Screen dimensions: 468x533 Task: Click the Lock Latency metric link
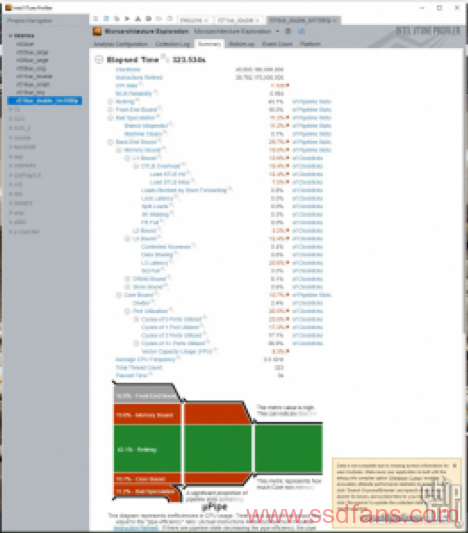[157, 198]
